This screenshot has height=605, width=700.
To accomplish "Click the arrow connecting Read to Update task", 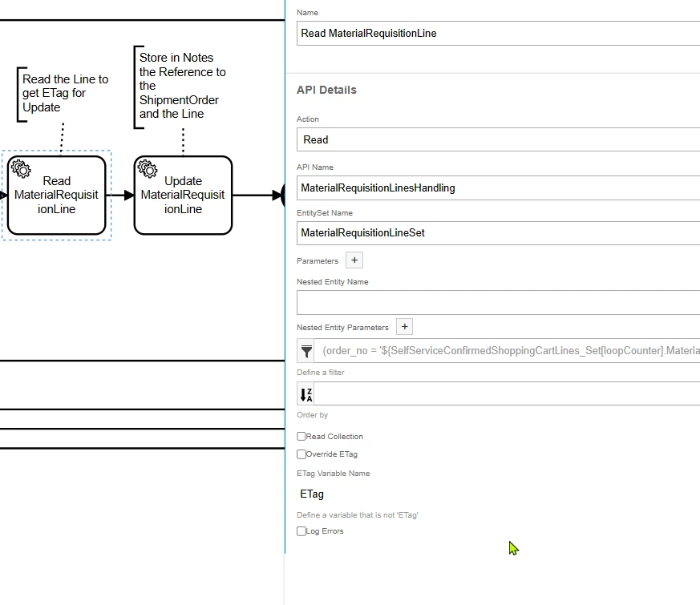I will pos(120,195).
